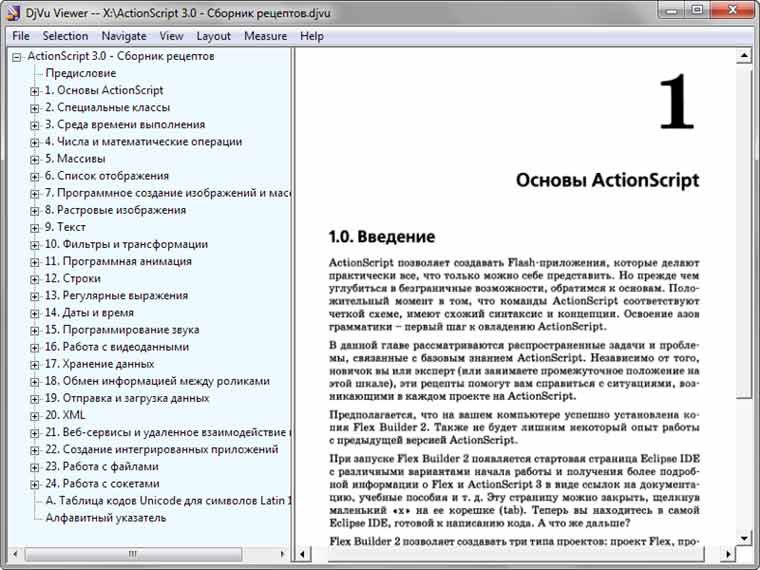Click the document scroll left arrow
The image size is (760, 570).
pos(303,554)
